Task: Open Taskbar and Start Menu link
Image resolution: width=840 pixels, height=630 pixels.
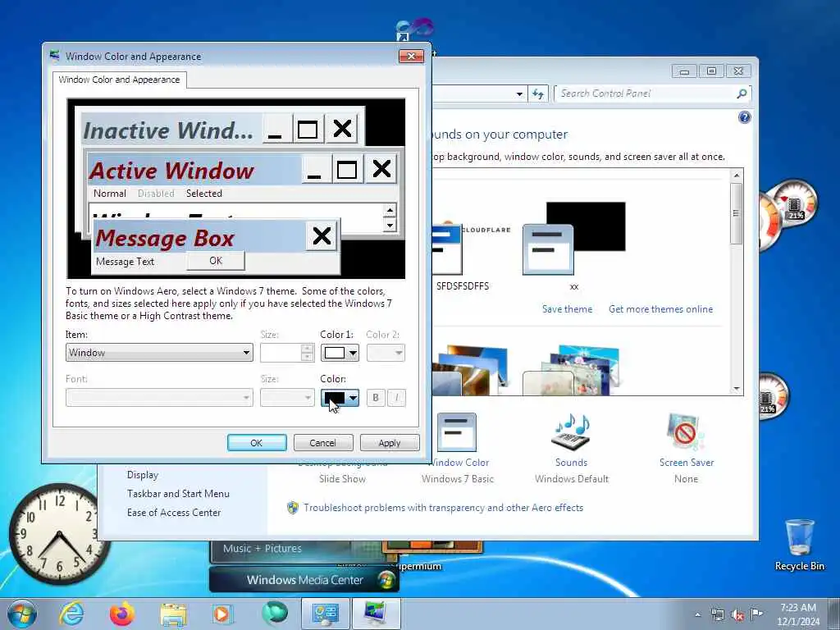Action: click(x=178, y=493)
